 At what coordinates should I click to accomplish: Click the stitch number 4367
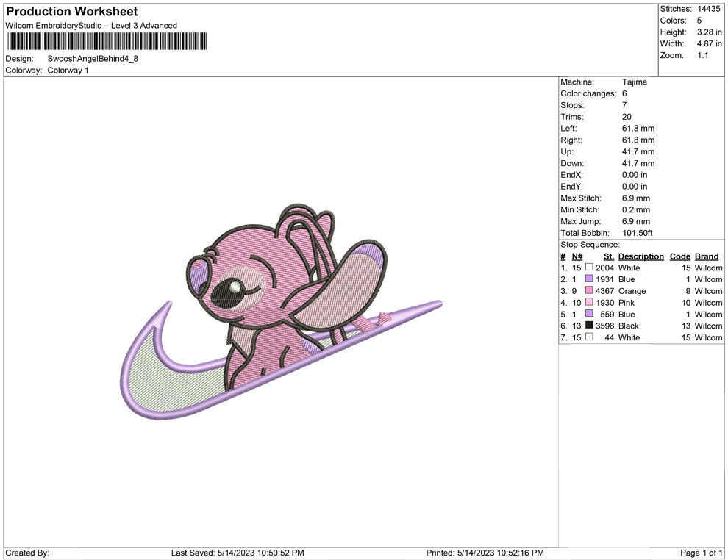[605, 291]
